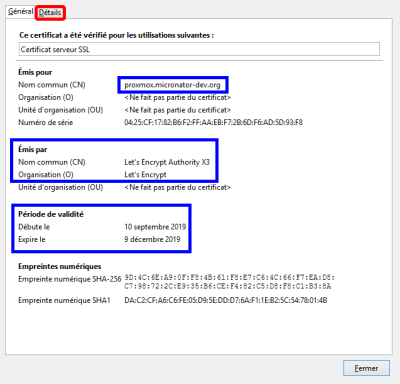
Task: Click the verified-usages heading 'Ce certificat a été vérifié'
Action: [116, 35]
